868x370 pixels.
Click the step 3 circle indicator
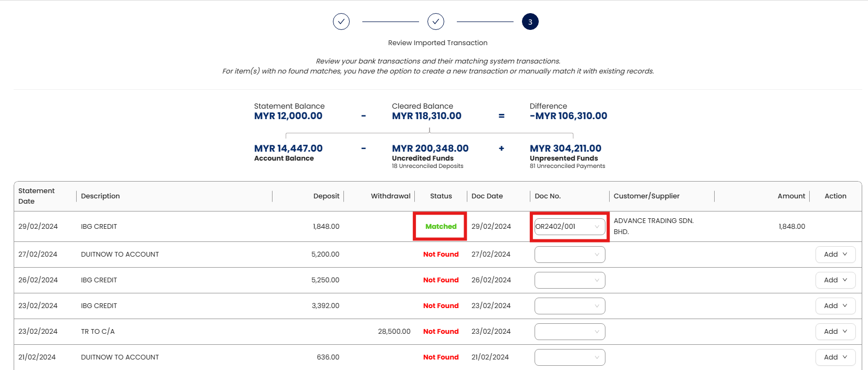(x=530, y=22)
